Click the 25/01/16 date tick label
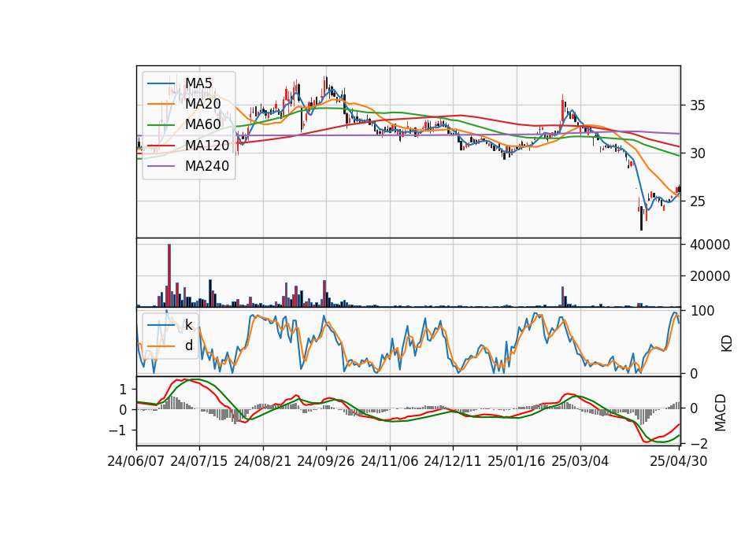 click(x=517, y=461)
